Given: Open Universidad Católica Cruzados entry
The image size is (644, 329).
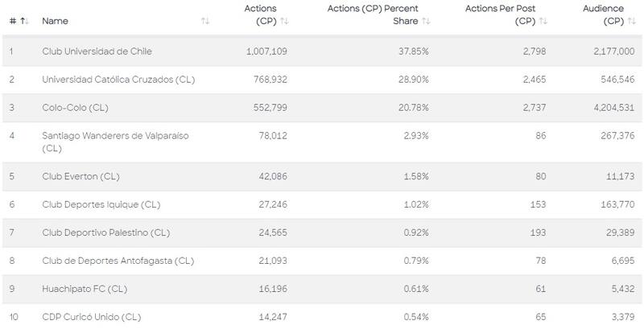Looking at the screenshot, I should [x=118, y=80].
